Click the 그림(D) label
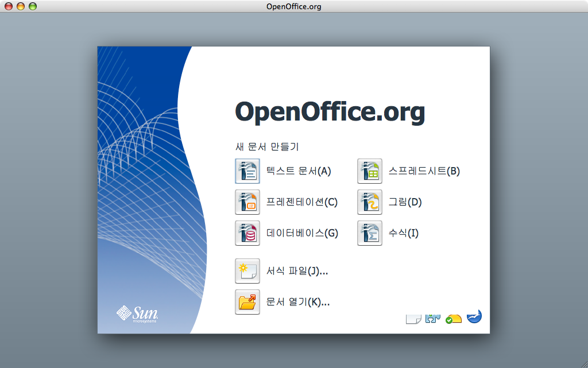The image size is (588, 368). tap(405, 202)
